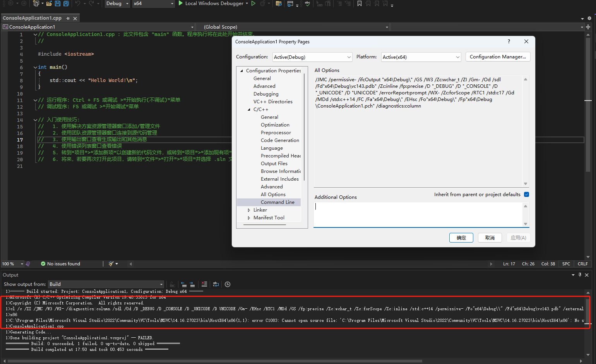Click the Save file icon
This screenshot has width=596, height=364.
point(57,3)
